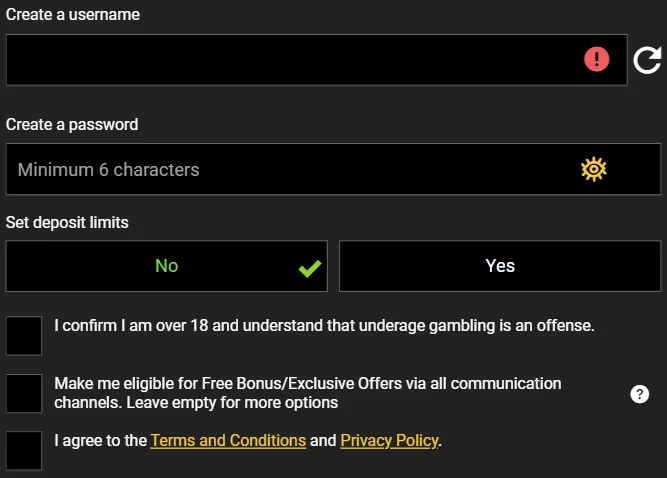Click the green checkmark on the No option

coord(310,268)
